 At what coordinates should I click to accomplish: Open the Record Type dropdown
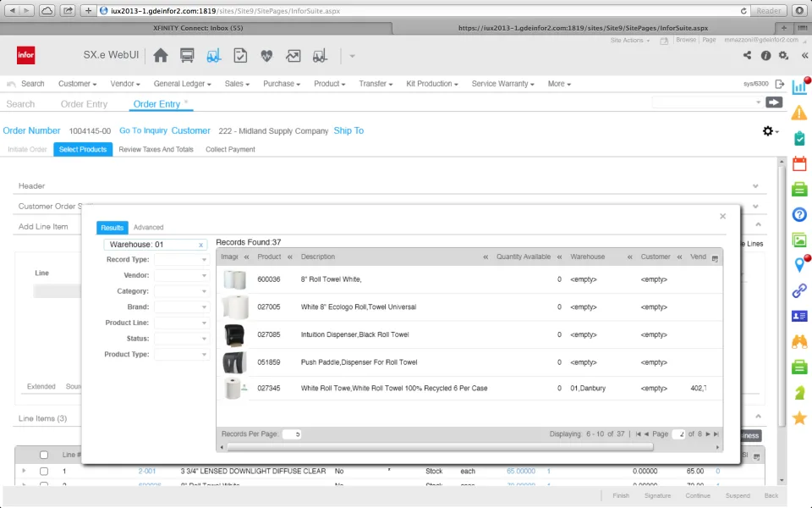click(181, 260)
